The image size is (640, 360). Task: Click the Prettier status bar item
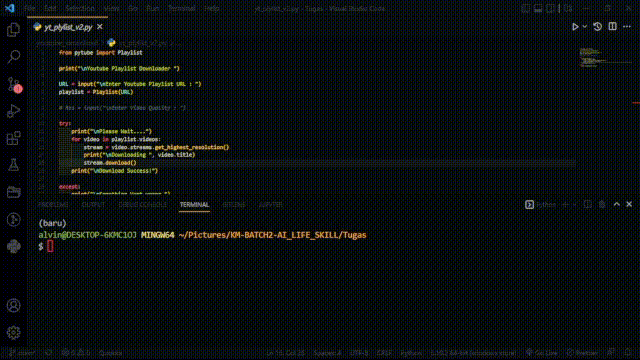point(582,353)
